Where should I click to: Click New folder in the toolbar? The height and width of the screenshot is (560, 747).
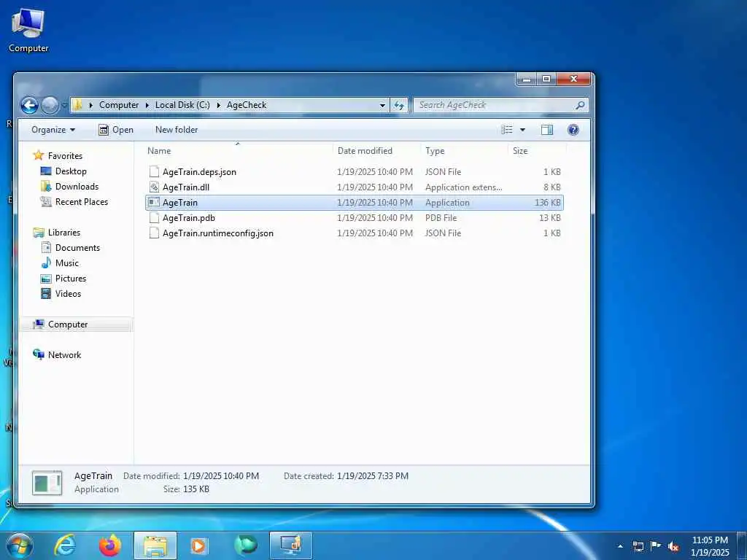point(177,130)
